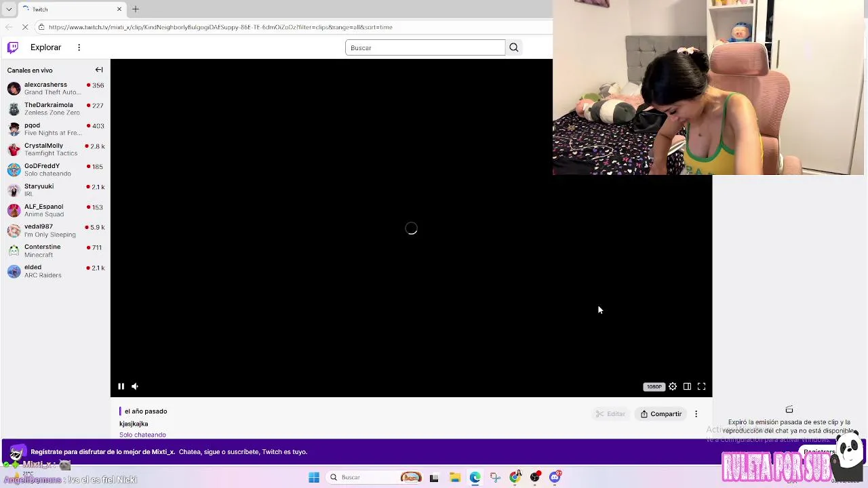Click the Registrate signup banner text
Viewport: 868px width, 488px height.
coord(169,452)
